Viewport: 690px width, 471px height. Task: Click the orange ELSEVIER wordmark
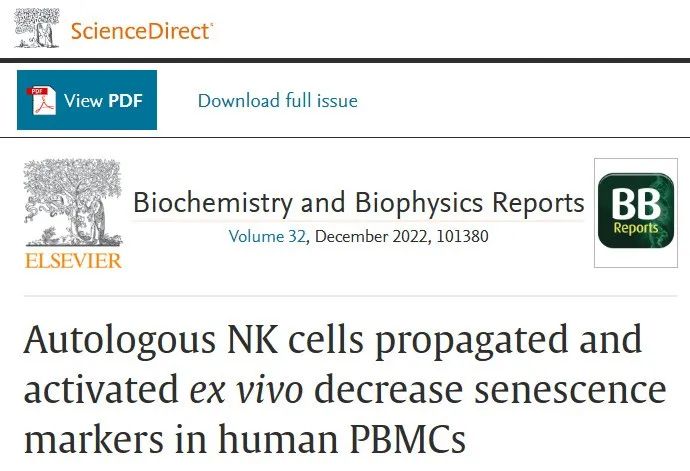pyautogui.click(x=73, y=261)
